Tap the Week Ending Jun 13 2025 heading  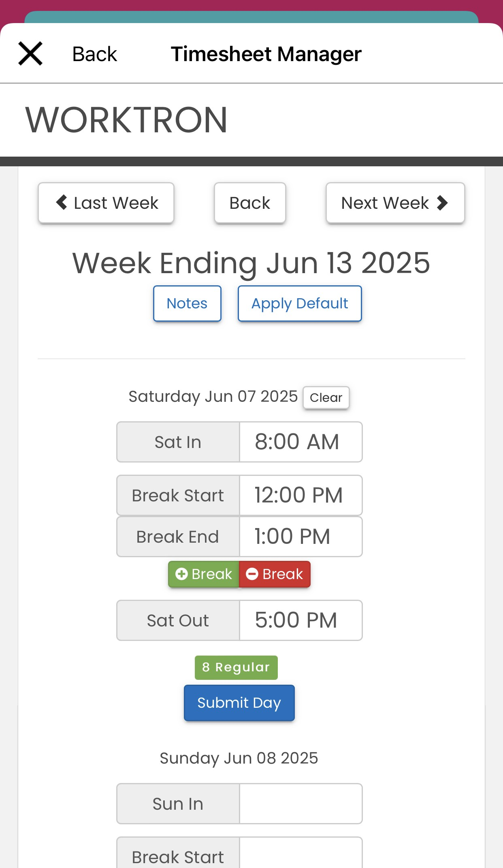pyautogui.click(x=251, y=263)
